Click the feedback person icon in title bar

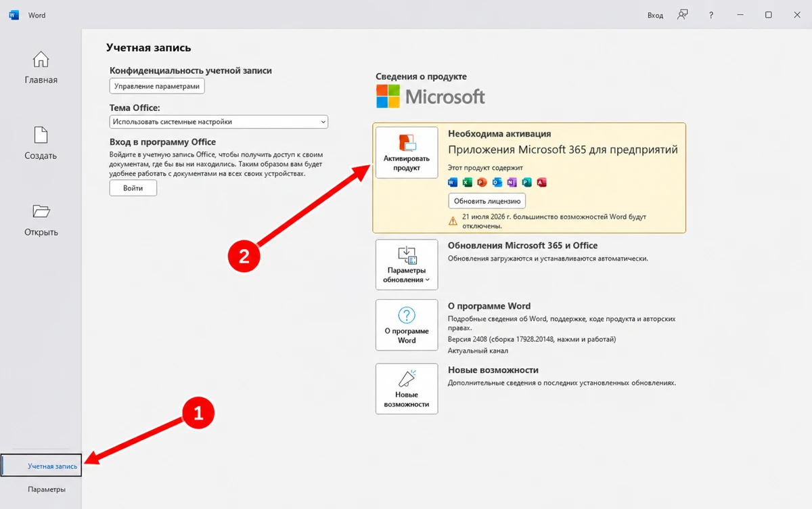(x=683, y=15)
